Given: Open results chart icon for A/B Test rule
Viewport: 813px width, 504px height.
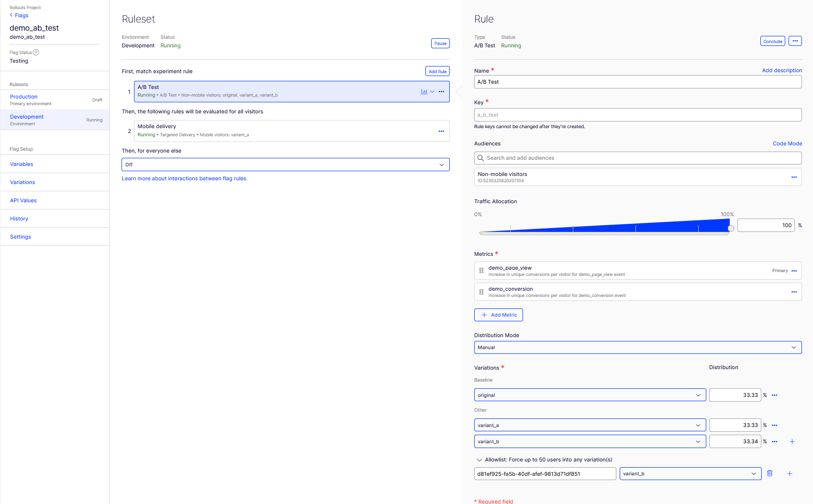Looking at the screenshot, I should click(x=424, y=91).
